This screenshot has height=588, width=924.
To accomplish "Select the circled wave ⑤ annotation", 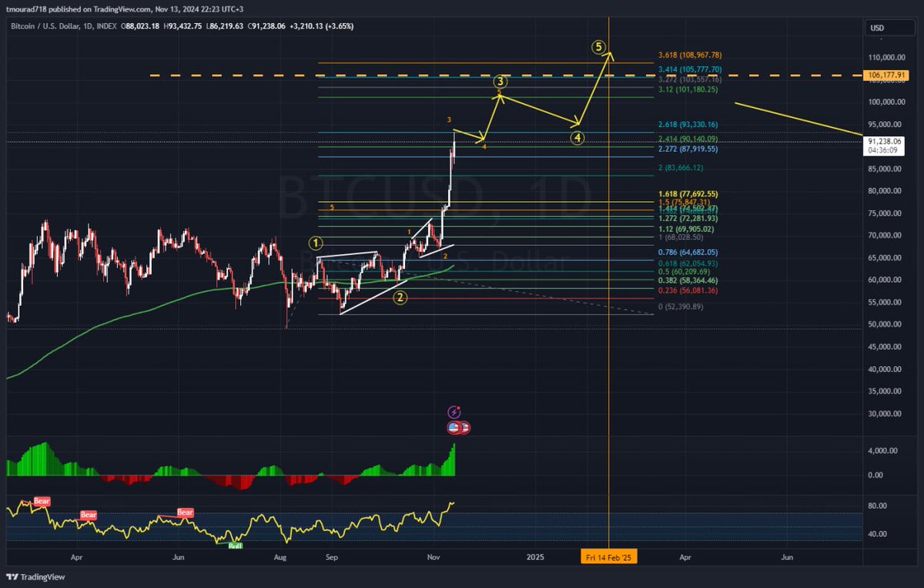I will tap(599, 46).
